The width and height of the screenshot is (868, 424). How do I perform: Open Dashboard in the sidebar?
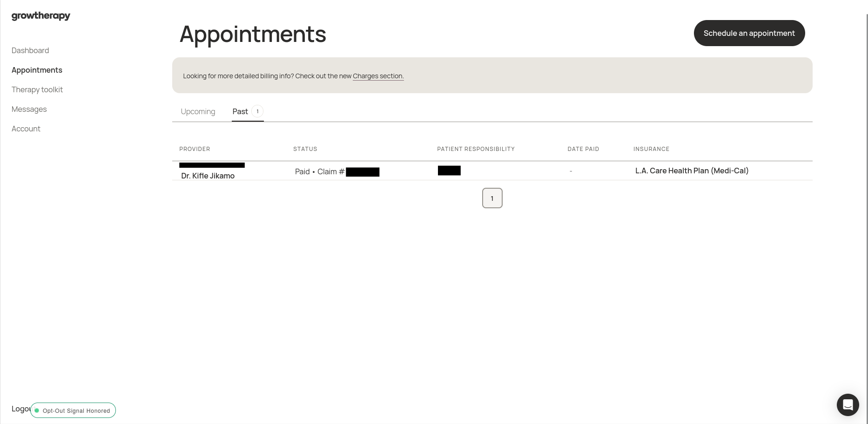pyautogui.click(x=30, y=50)
